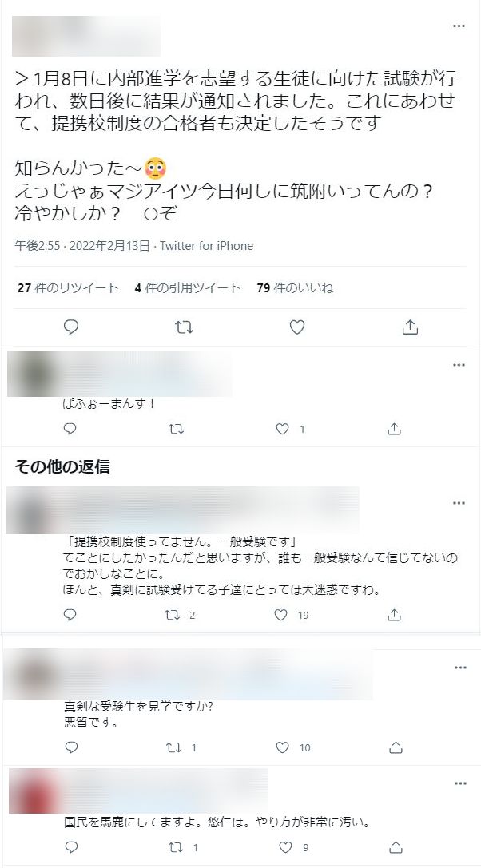This screenshot has height=868, width=481.
Task: View the 27 件のリツイート list
Action: pyautogui.click(x=68, y=287)
